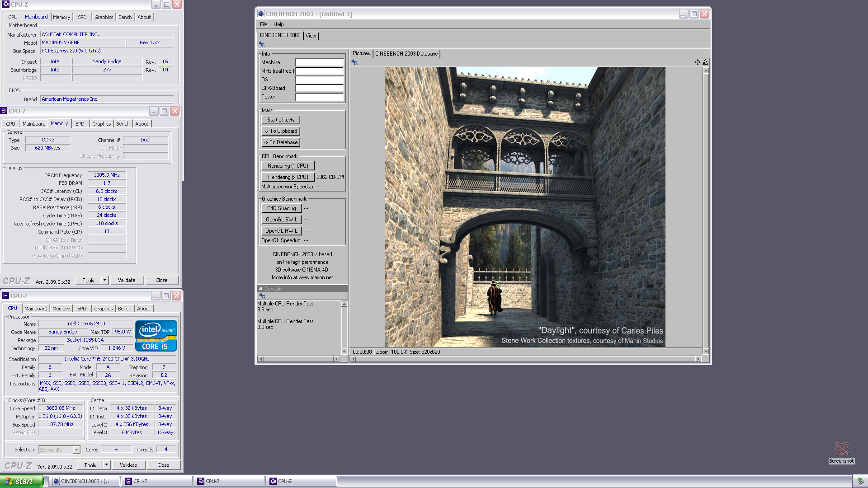Click Tools button in CPU-Z Memory window
868x488 pixels.
[x=88, y=280]
